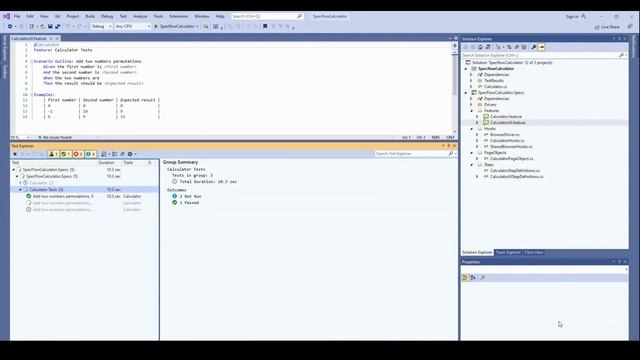Click the Live Share button

click(607, 27)
